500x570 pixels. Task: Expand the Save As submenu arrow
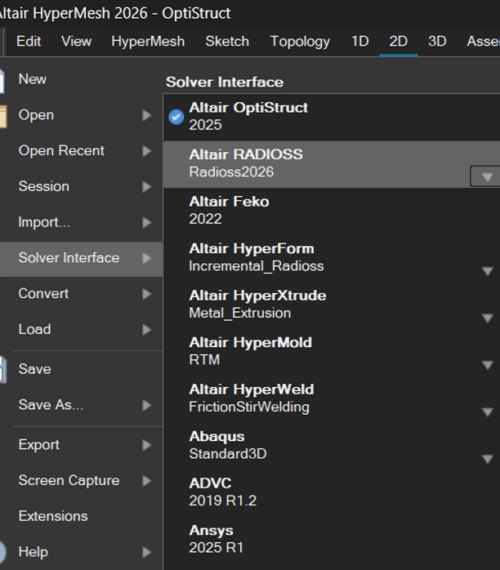point(147,405)
